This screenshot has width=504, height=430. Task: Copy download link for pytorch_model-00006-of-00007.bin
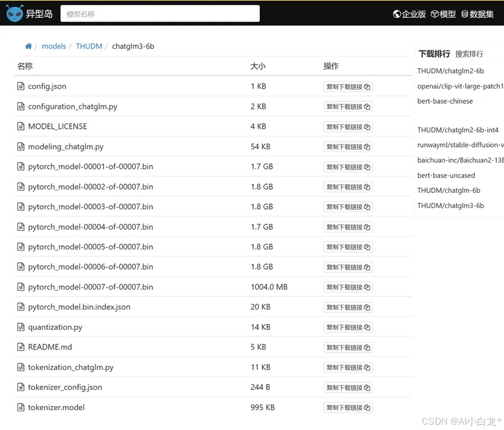pos(348,267)
